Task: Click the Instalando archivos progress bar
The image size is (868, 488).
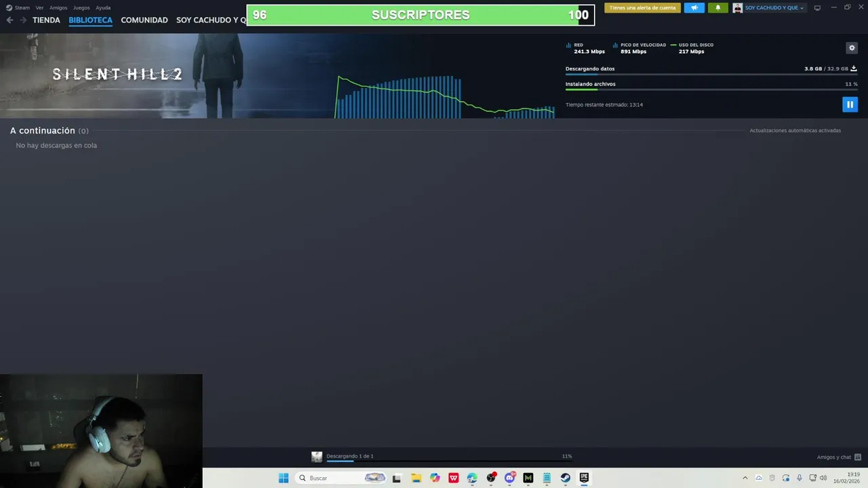Action: [711, 89]
